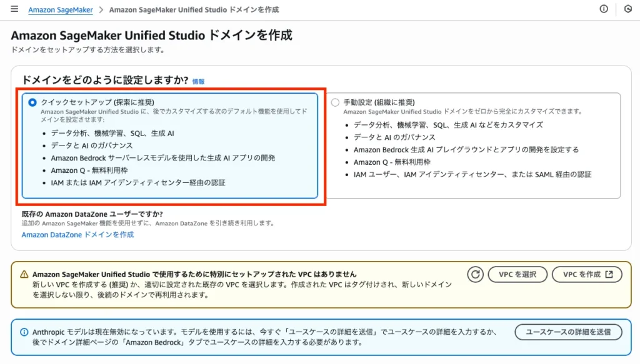The image size is (640, 364).
Task: Click the info circle icon in top bar
Action: [604, 9]
